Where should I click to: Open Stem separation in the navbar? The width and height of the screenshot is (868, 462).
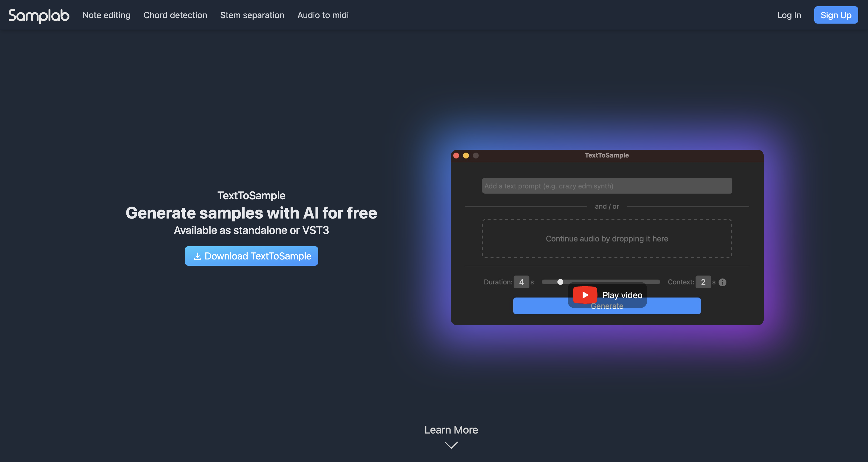252,15
